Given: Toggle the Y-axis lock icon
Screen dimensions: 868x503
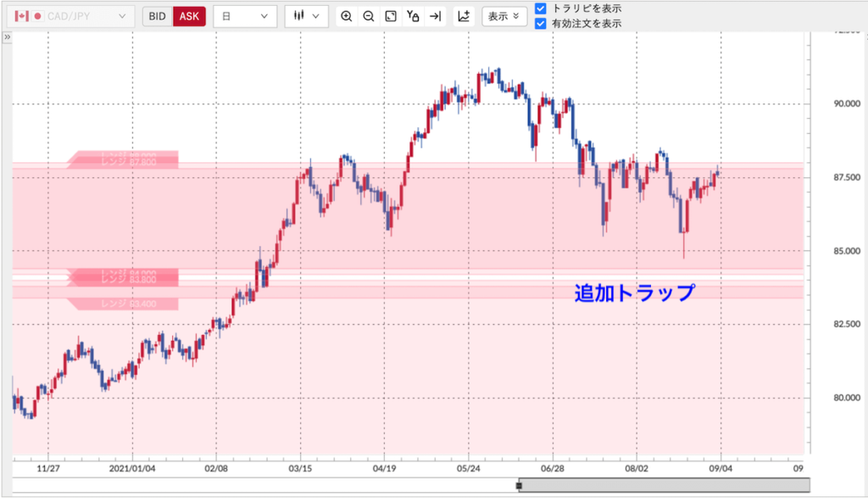Looking at the screenshot, I should (413, 16).
